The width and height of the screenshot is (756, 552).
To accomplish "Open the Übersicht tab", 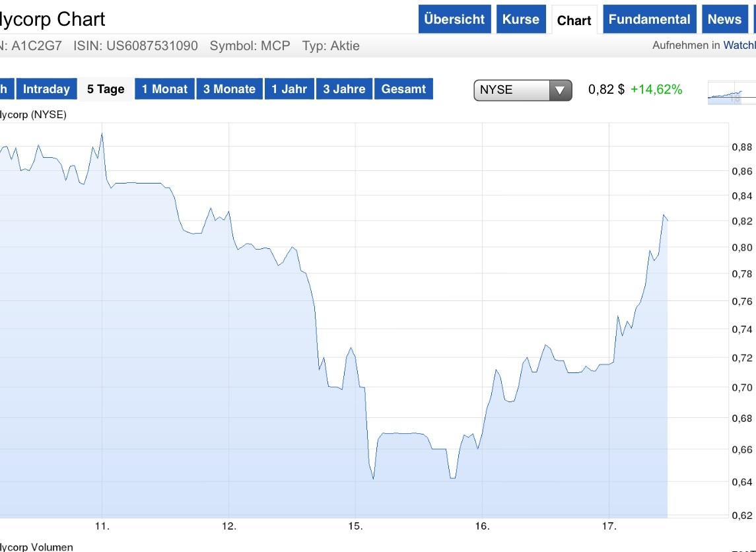I will (454, 19).
